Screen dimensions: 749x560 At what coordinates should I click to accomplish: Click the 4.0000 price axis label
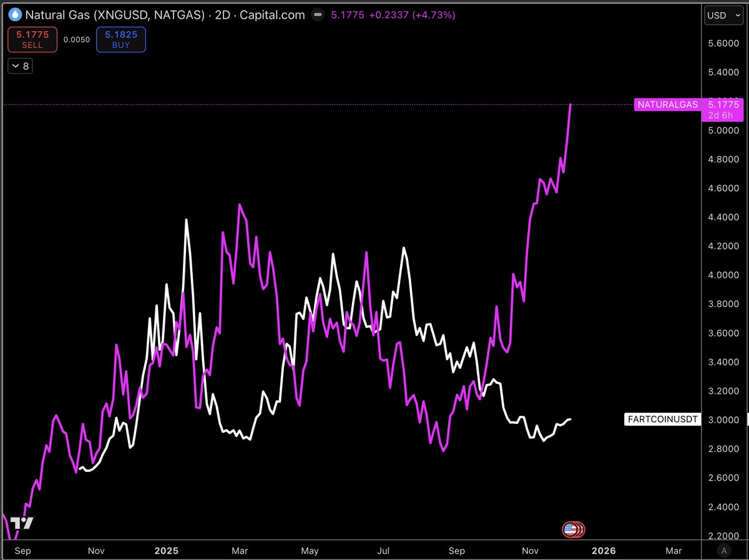tap(723, 275)
